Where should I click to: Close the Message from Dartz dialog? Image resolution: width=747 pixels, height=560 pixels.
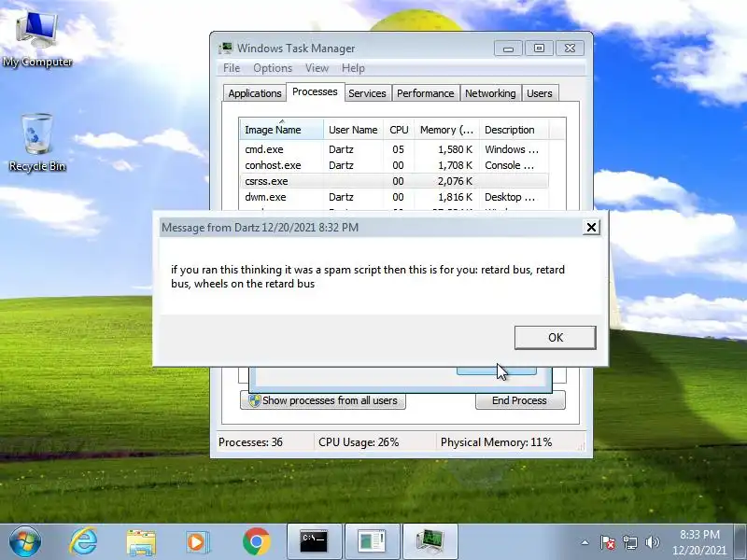(x=591, y=227)
